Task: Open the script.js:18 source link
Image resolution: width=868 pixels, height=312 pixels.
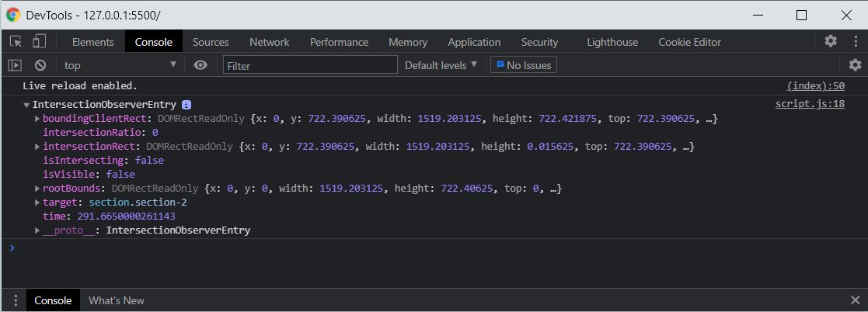Action: (x=810, y=104)
